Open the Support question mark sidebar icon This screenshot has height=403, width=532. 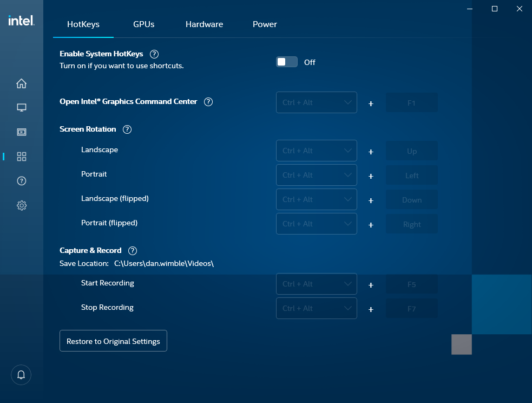pos(21,181)
